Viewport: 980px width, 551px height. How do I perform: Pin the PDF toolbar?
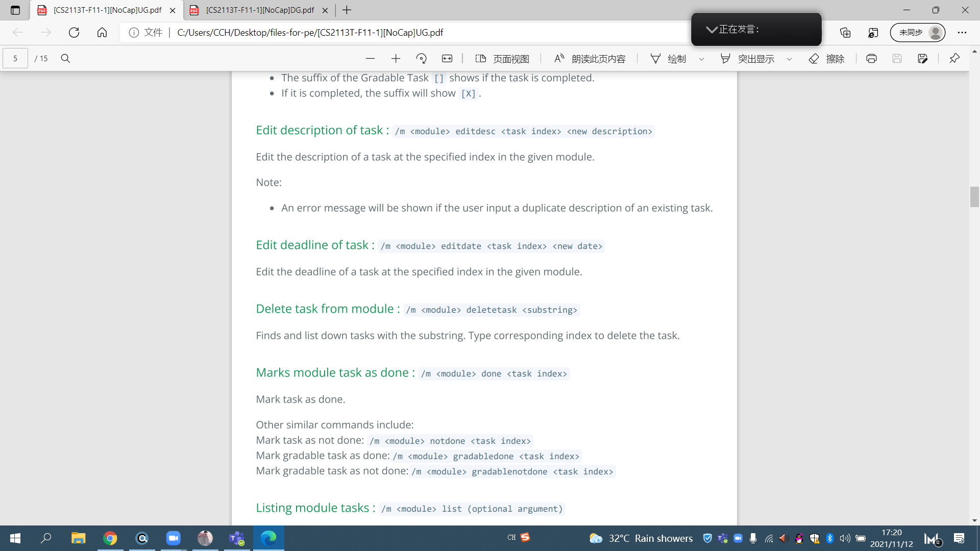(x=954, y=59)
